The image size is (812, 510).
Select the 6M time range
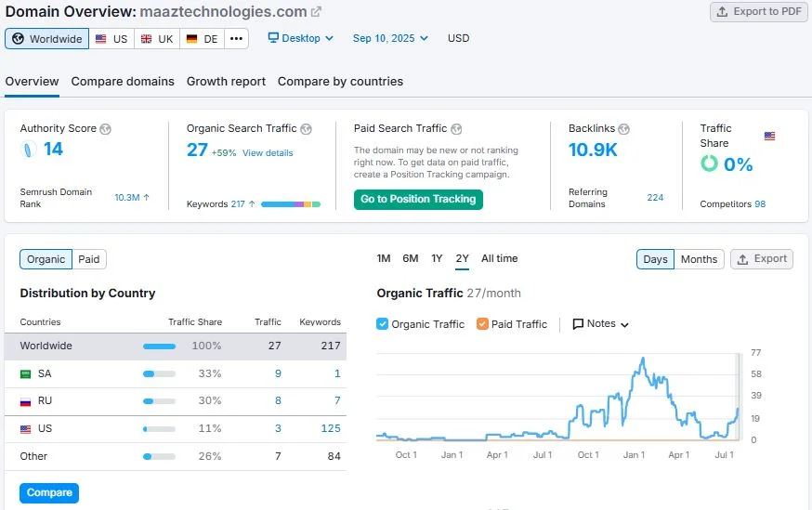point(410,258)
